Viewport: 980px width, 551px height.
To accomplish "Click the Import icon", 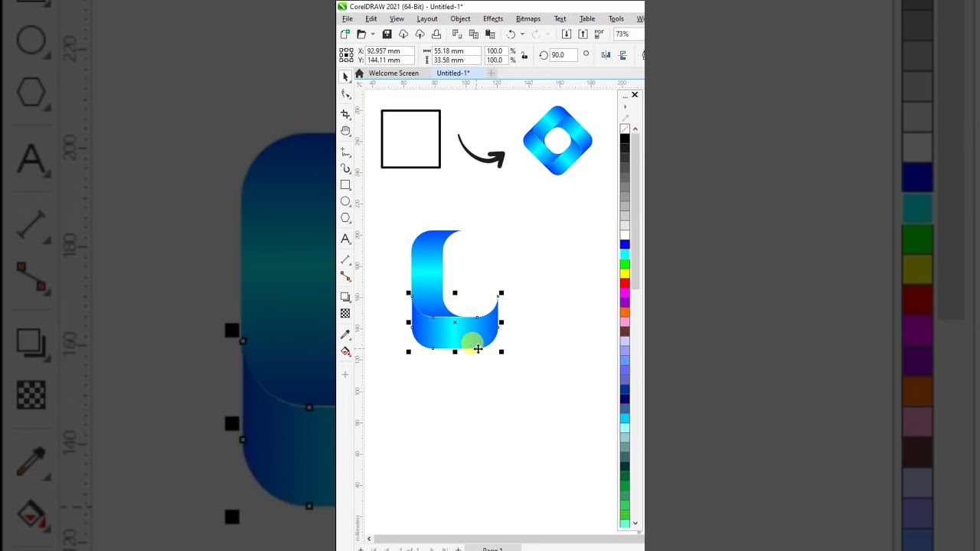I will tap(567, 34).
